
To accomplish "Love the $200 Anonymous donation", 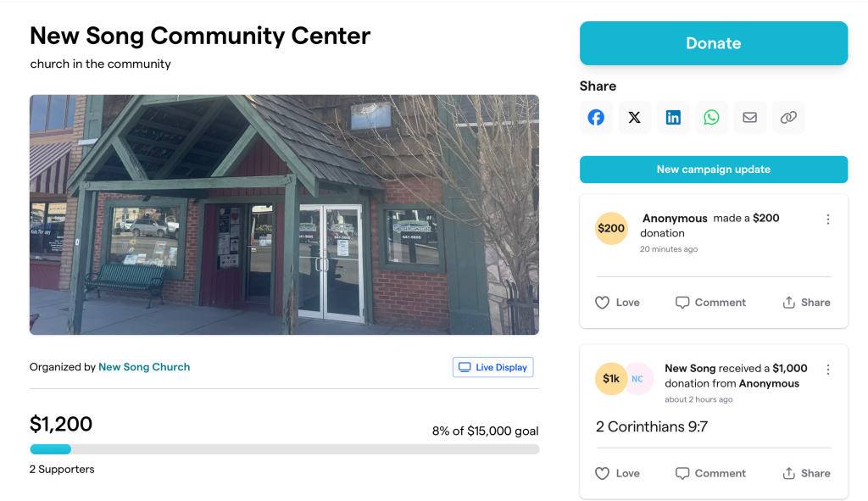I will (617, 303).
